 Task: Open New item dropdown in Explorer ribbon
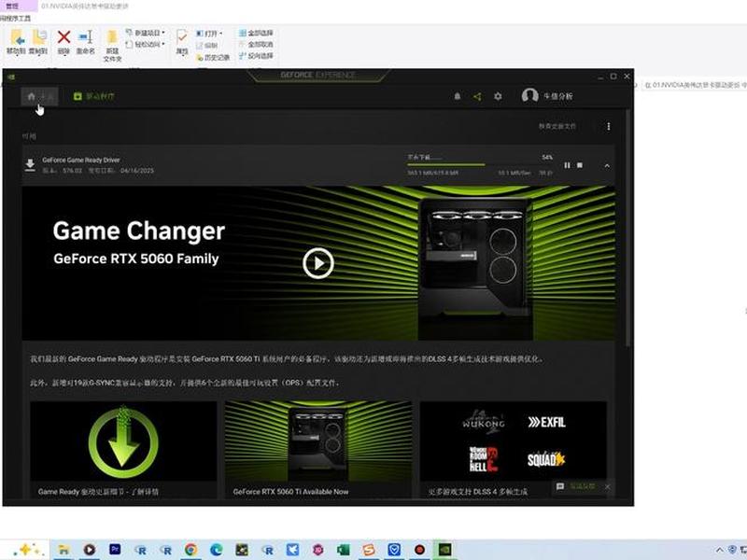tap(146, 33)
